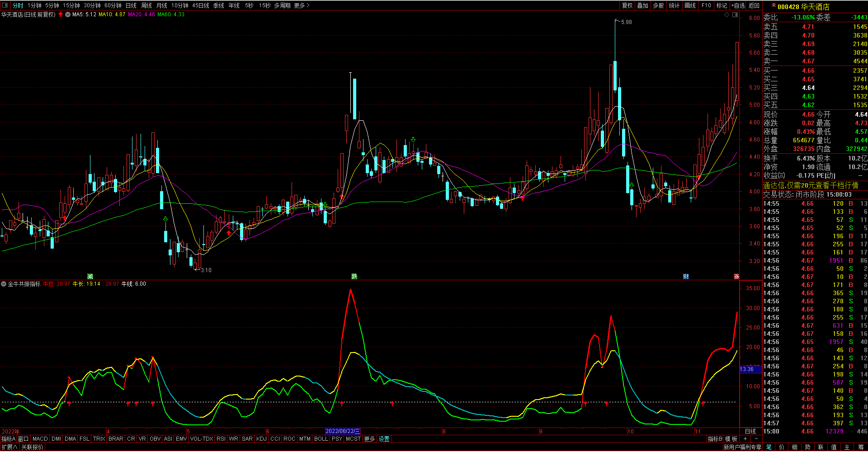The image size is (868, 452).
Task: Select the 45日线 period
Action: click(x=201, y=5)
